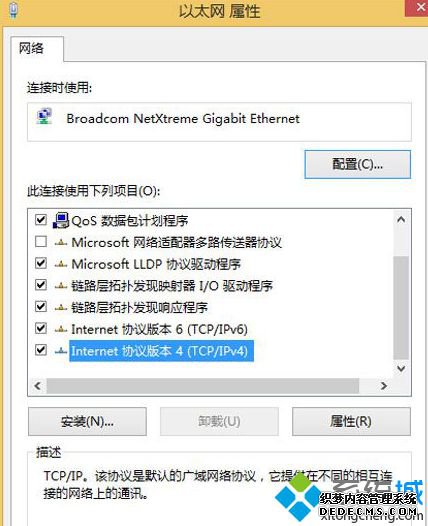Click the Microsoft 网络适配器多路传送器协议 icon
428x526 pixels.
coord(61,242)
